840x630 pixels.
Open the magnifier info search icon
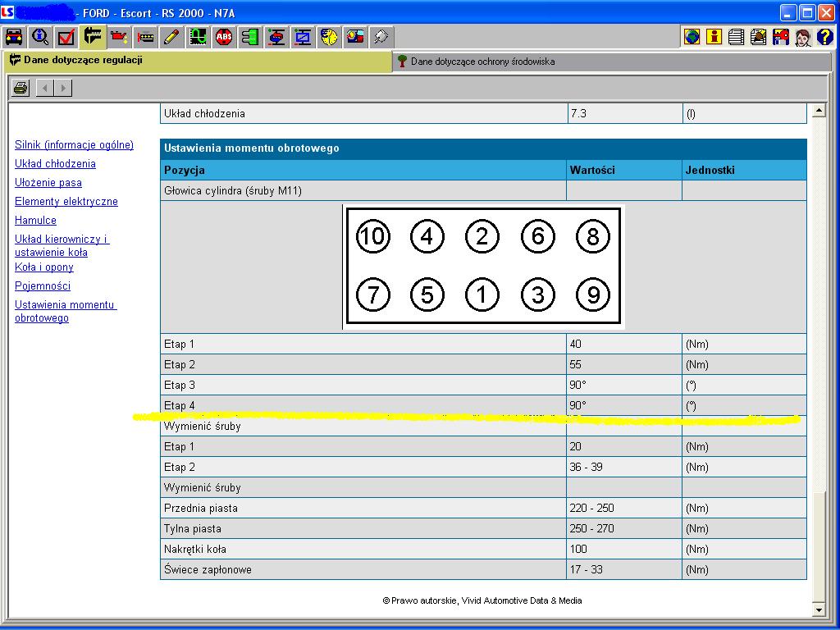(x=40, y=36)
